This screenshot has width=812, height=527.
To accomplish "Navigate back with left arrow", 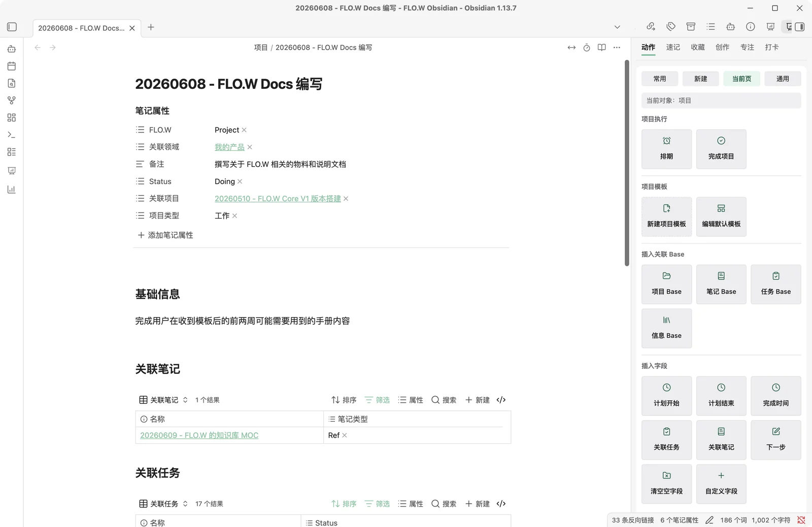I will point(38,47).
